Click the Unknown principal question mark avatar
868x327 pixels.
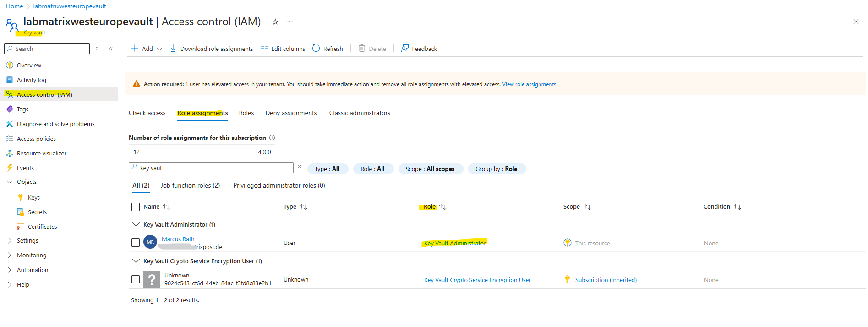(x=152, y=279)
